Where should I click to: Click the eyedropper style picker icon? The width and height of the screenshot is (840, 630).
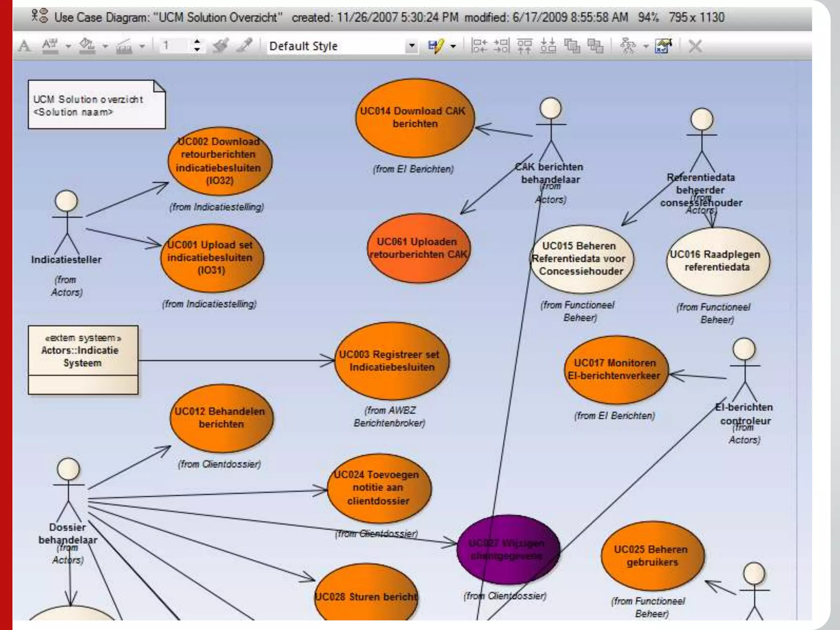[245, 46]
